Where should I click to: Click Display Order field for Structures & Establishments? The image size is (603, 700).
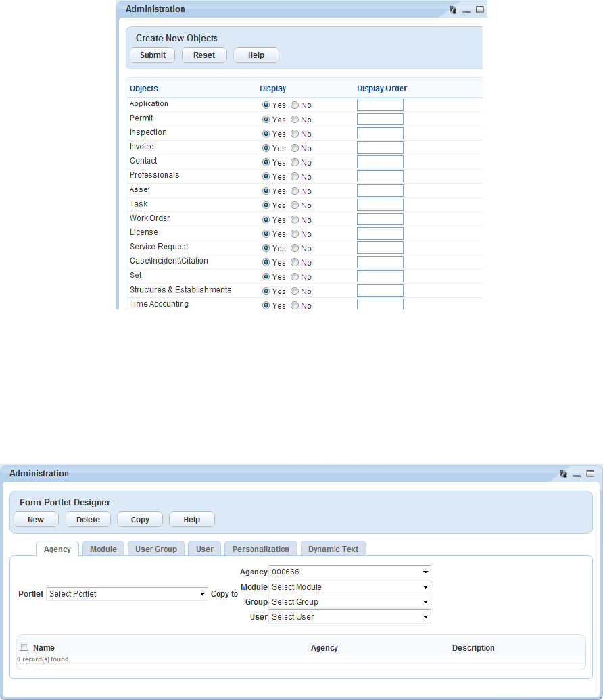coord(380,291)
